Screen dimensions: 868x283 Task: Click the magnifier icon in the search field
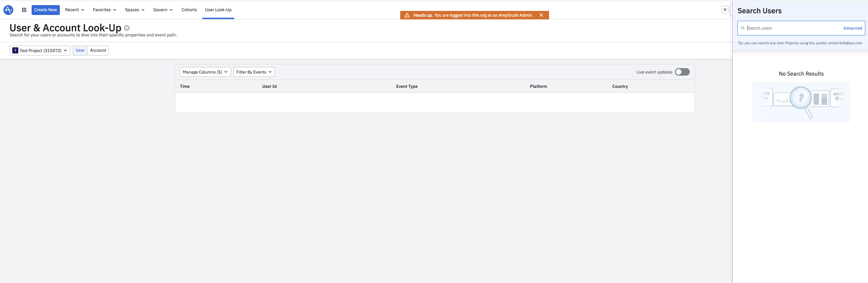743,28
